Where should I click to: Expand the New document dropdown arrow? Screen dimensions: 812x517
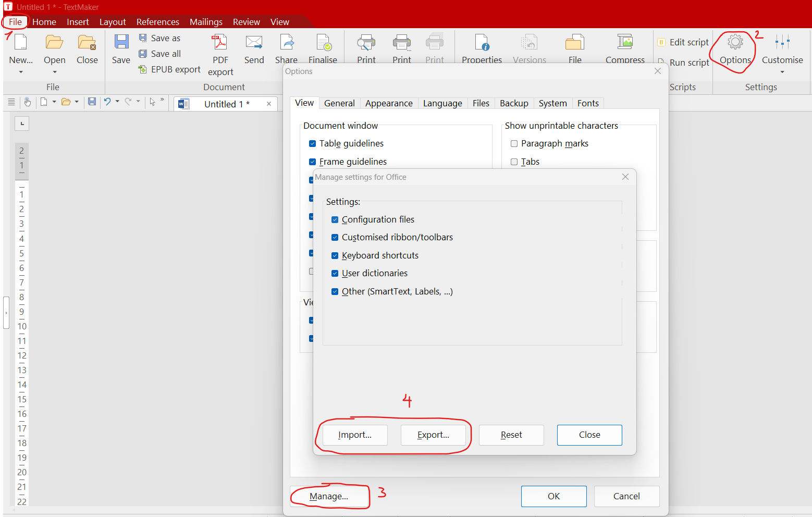tap(21, 72)
